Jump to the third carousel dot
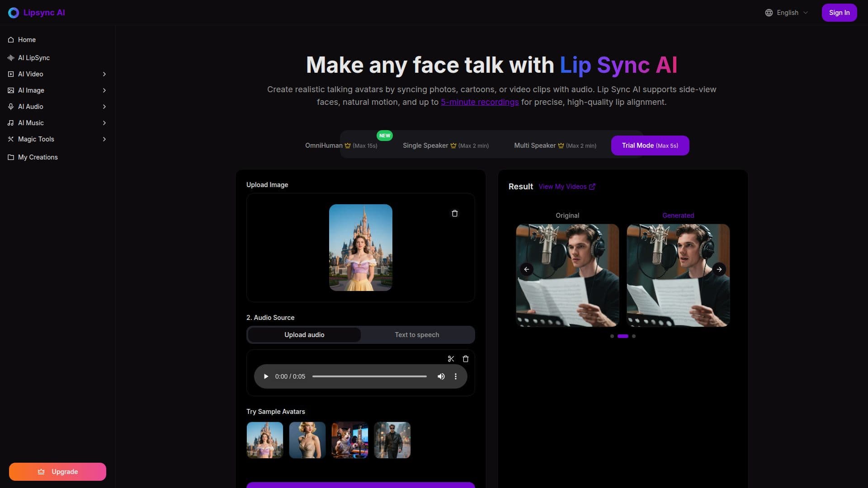 [634, 336]
